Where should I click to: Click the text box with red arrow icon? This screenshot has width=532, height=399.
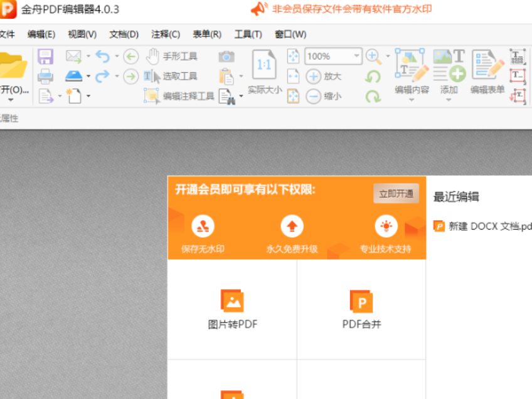click(x=518, y=97)
